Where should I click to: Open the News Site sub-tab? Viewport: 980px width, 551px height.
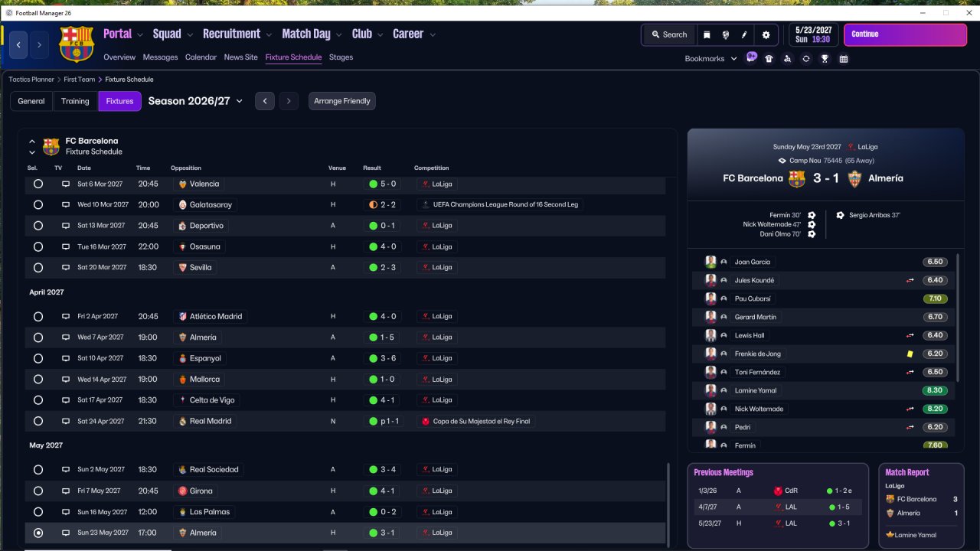click(x=241, y=57)
